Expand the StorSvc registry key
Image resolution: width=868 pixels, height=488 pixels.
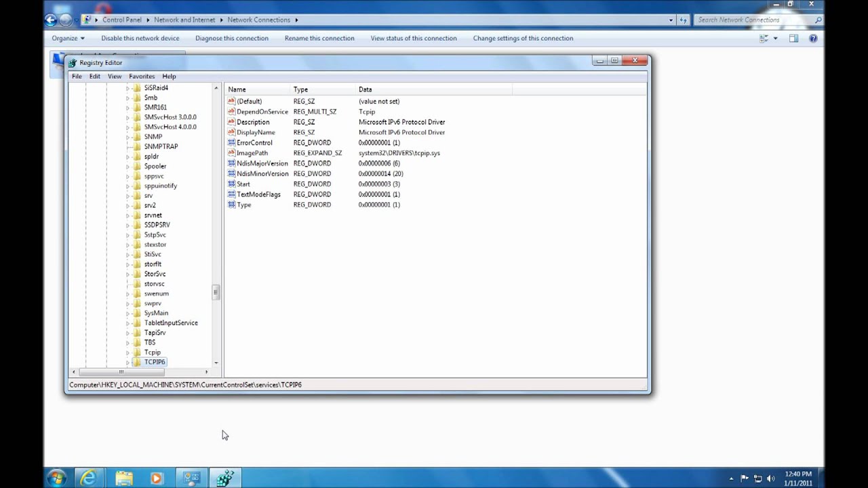tap(127, 274)
